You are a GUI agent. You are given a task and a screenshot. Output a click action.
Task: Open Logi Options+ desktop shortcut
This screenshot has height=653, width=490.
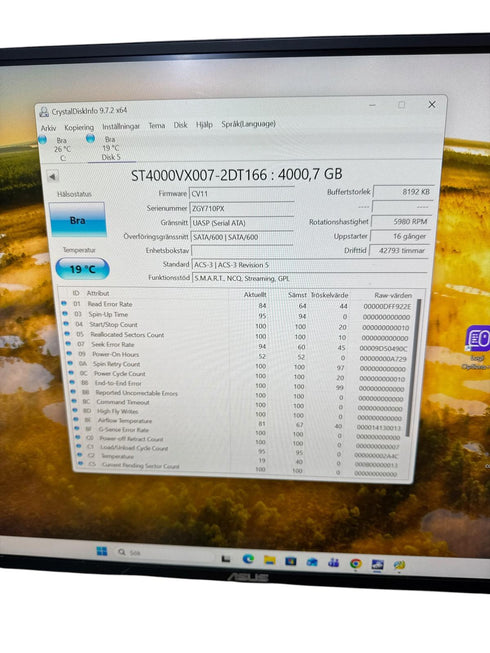pyautogui.click(x=478, y=347)
